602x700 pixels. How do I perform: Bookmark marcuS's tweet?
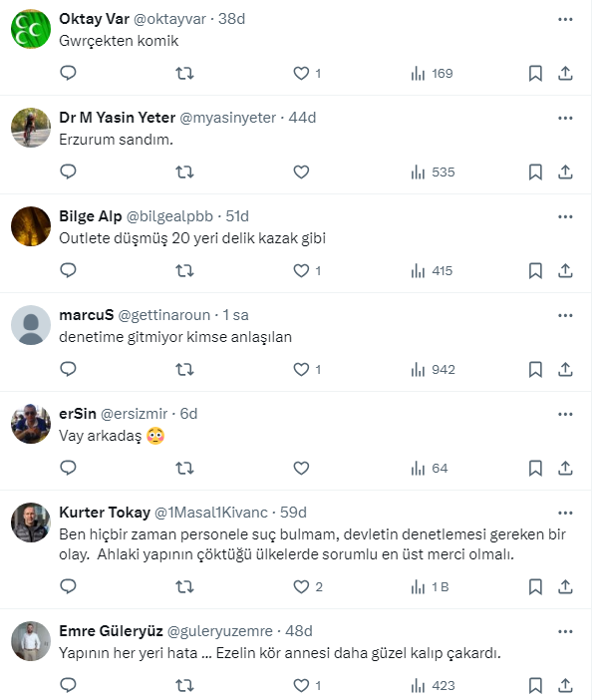[x=535, y=369]
